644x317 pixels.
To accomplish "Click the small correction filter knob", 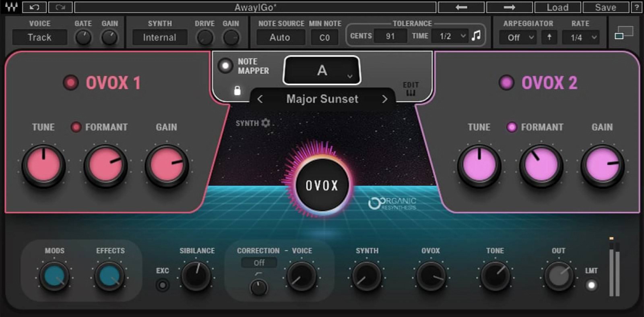I will pos(259,287).
